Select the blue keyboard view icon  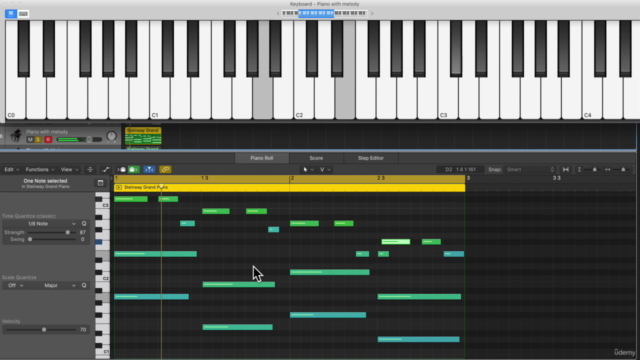11,13
